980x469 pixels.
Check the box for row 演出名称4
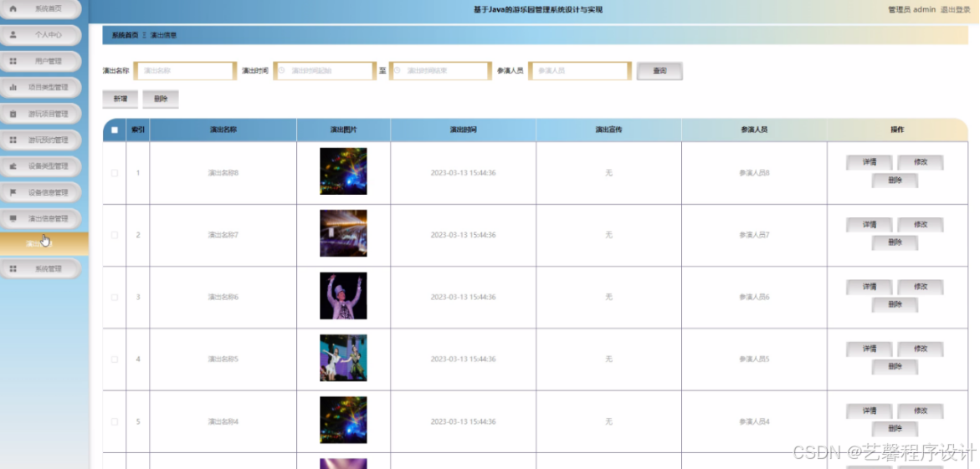pos(115,421)
